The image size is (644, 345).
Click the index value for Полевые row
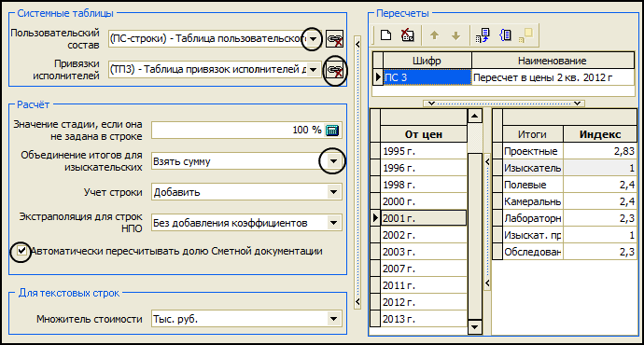599,185
